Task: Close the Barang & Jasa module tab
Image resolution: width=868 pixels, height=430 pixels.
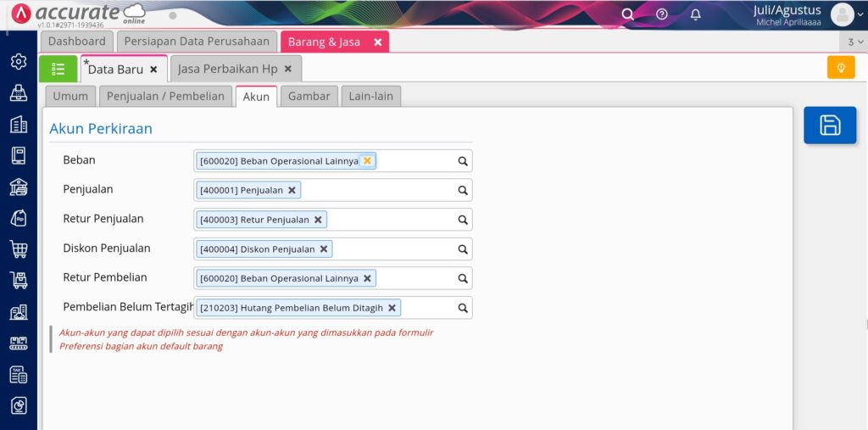Action: tap(377, 42)
